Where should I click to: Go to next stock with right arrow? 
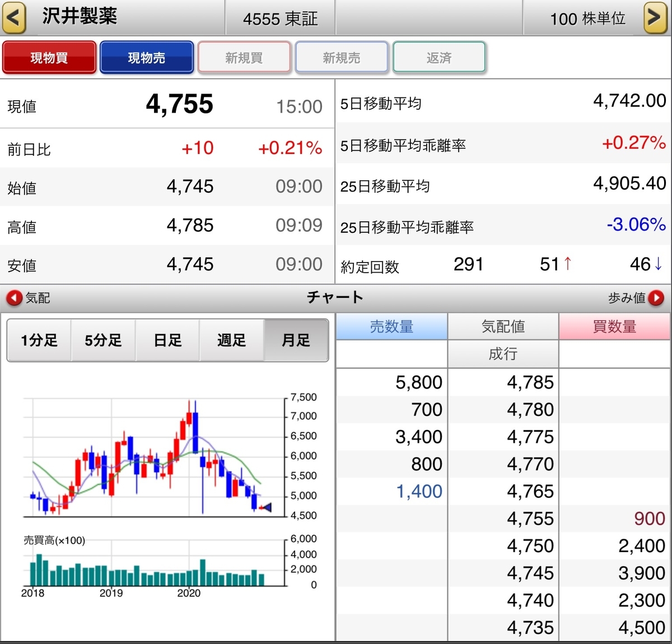pyautogui.click(x=655, y=17)
